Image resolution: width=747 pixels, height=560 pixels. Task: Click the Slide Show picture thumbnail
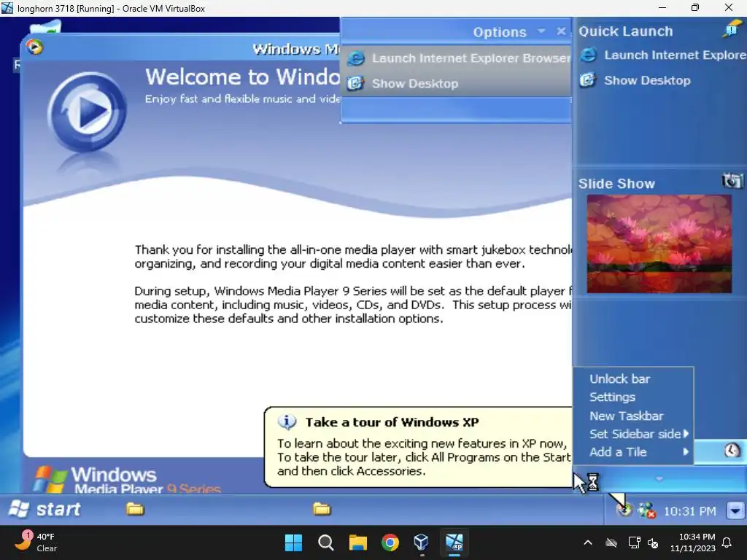pos(659,244)
